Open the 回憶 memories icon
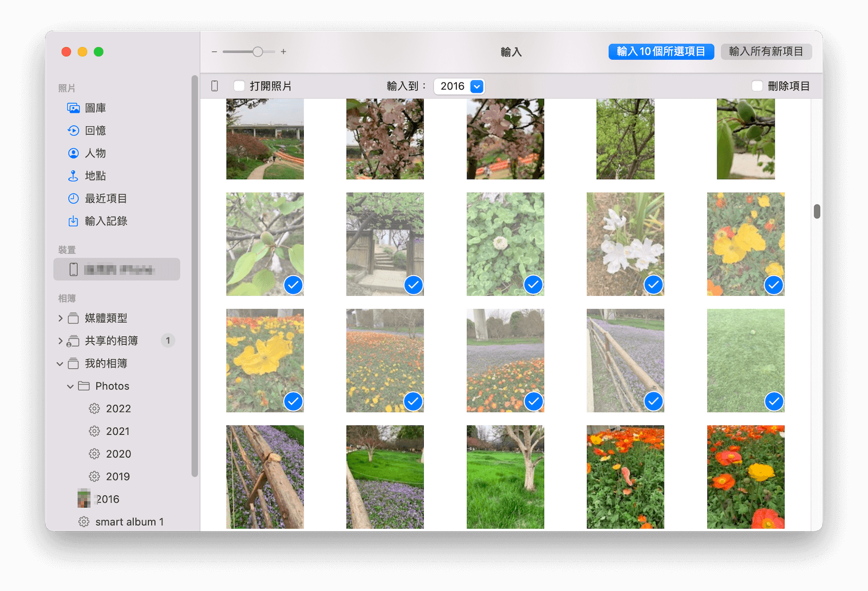Viewport: 868px width, 591px height. pyautogui.click(x=73, y=131)
